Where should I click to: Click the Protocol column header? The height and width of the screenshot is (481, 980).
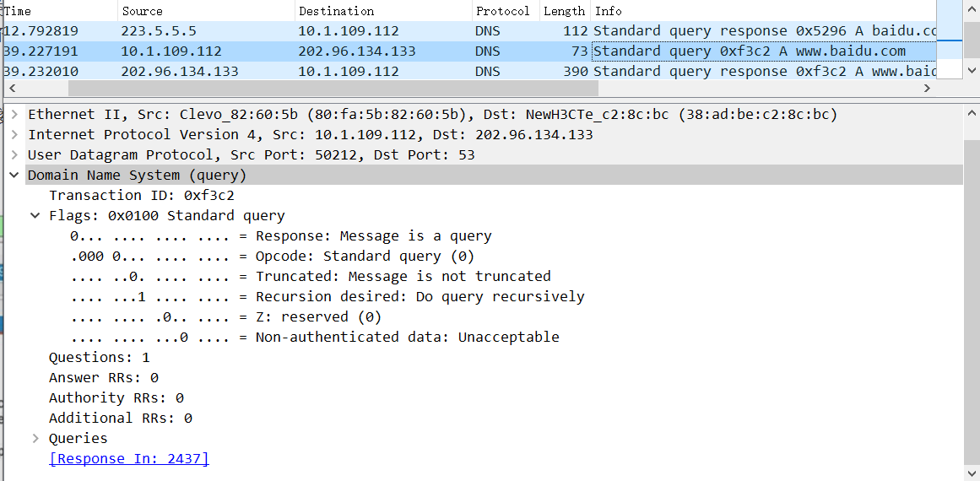(x=506, y=11)
